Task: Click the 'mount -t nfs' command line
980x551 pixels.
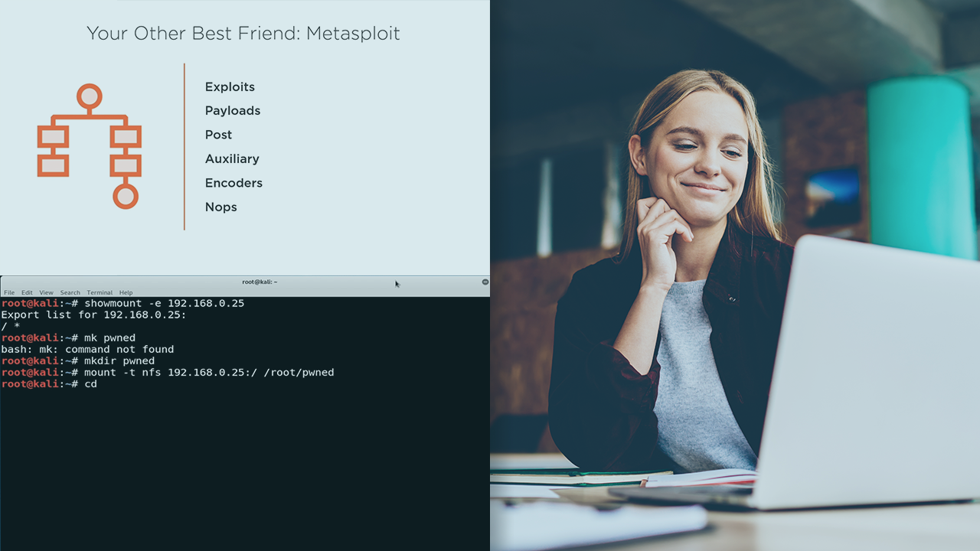Action: click(208, 373)
